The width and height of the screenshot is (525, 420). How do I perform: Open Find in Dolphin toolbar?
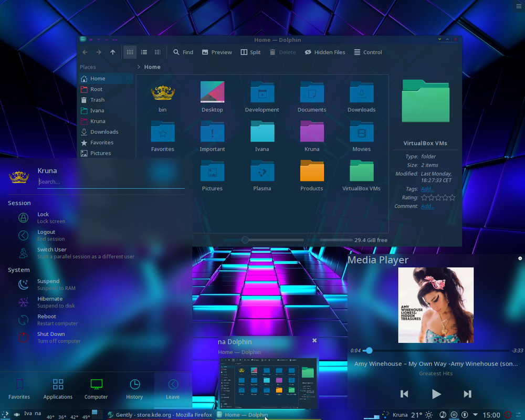coord(183,52)
